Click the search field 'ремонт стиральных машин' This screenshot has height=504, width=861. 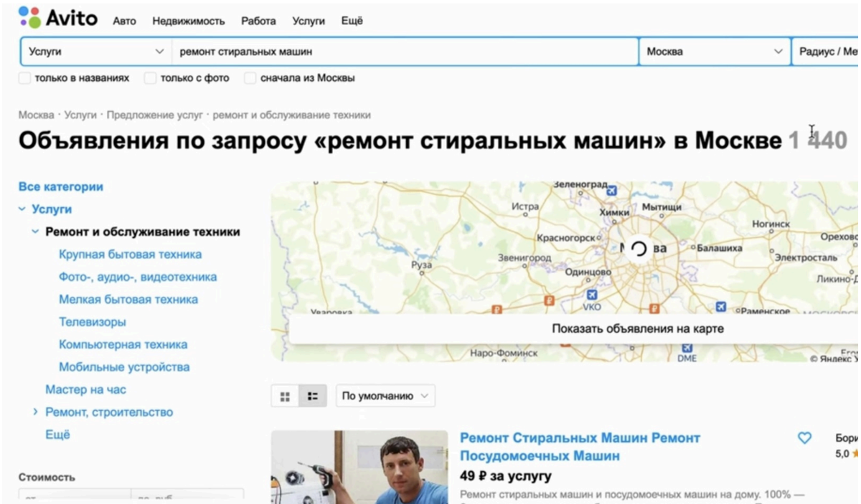[x=405, y=52]
